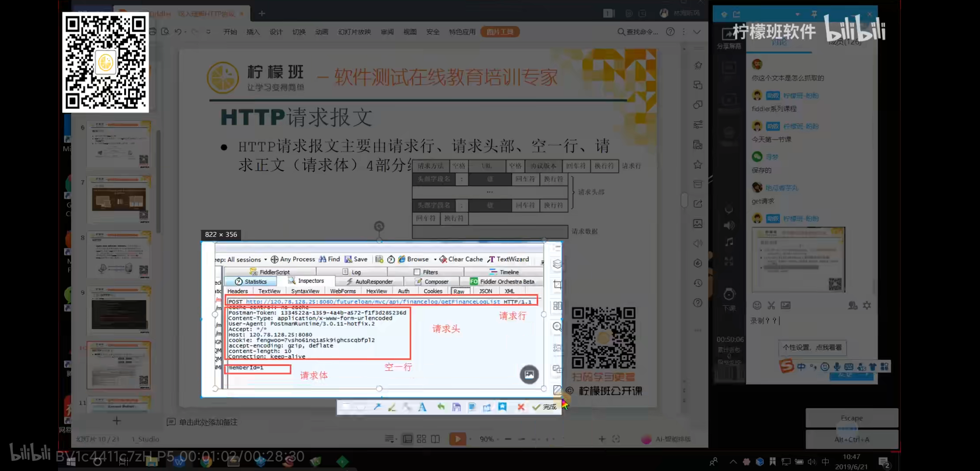Open the more options dots beside help

pyautogui.click(x=684, y=31)
